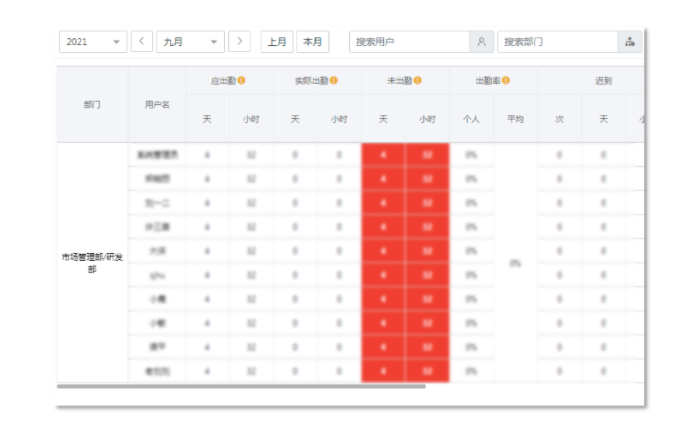Screen dimensions: 700x424
Task: Go to next month with right arrow
Action: (239, 42)
